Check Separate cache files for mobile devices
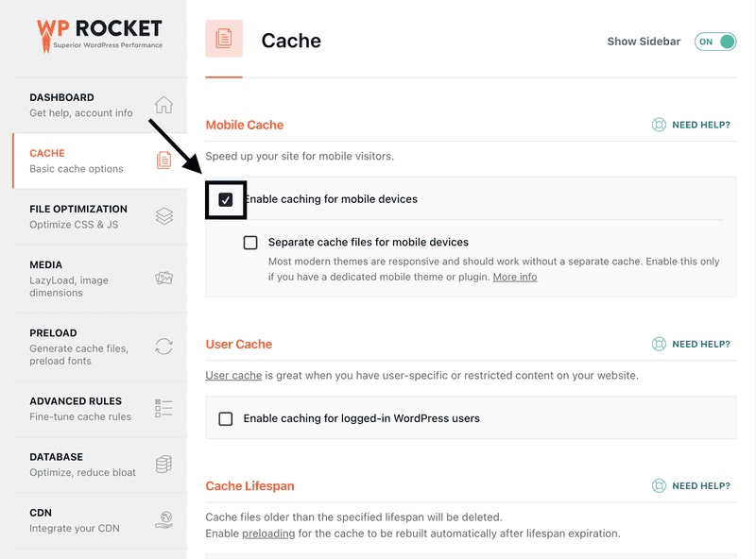The width and height of the screenshot is (756, 559). coord(250,243)
